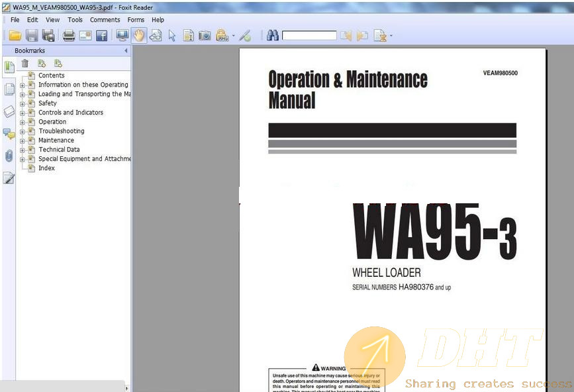The image size is (574, 392).
Task: Open the Edit menu
Action: [x=32, y=20]
